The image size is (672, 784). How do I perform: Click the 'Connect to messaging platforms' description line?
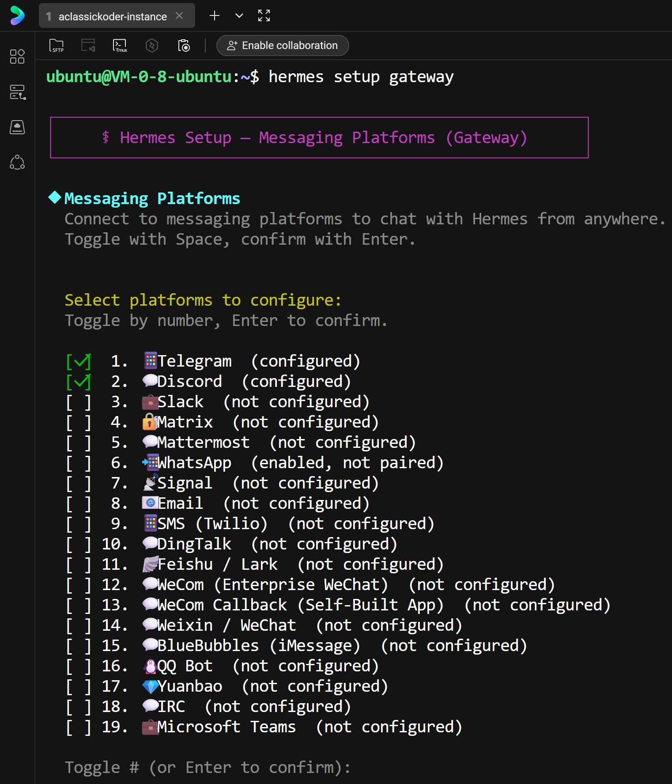click(x=365, y=219)
